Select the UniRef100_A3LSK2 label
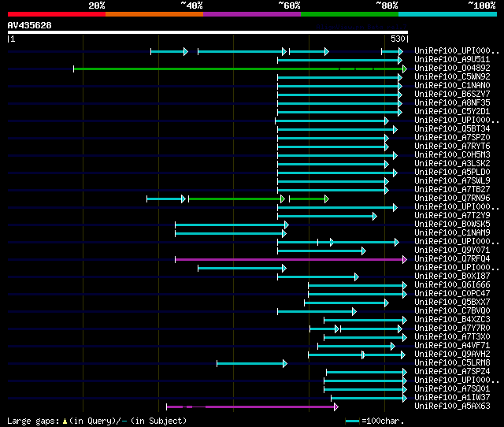504x427 pixels. (452, 164)
